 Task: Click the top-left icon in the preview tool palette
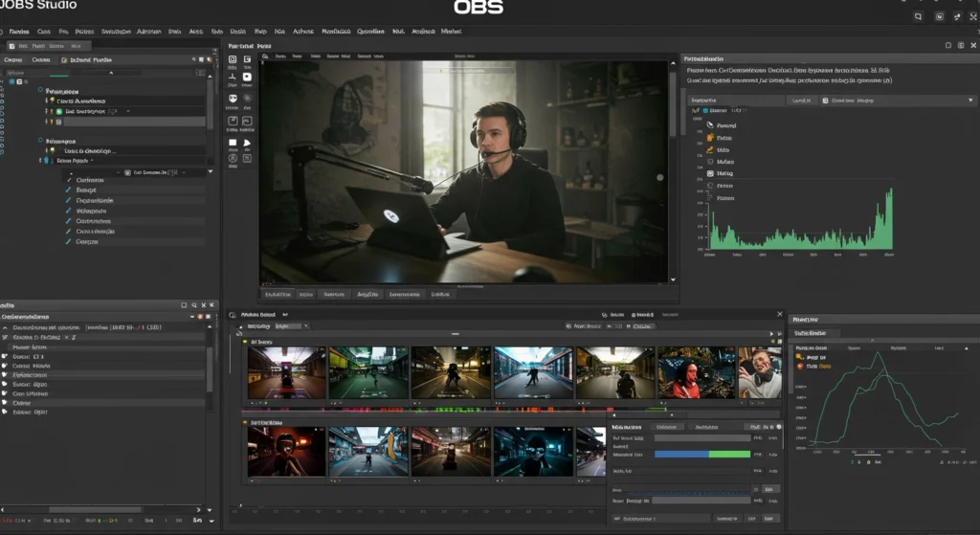[233, 61]
